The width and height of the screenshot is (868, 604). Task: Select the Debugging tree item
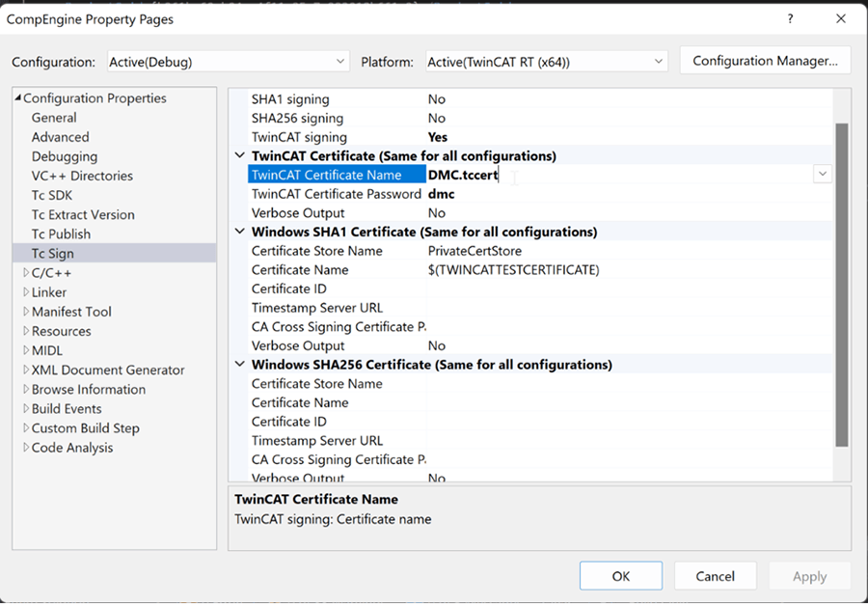click(65, 156)
